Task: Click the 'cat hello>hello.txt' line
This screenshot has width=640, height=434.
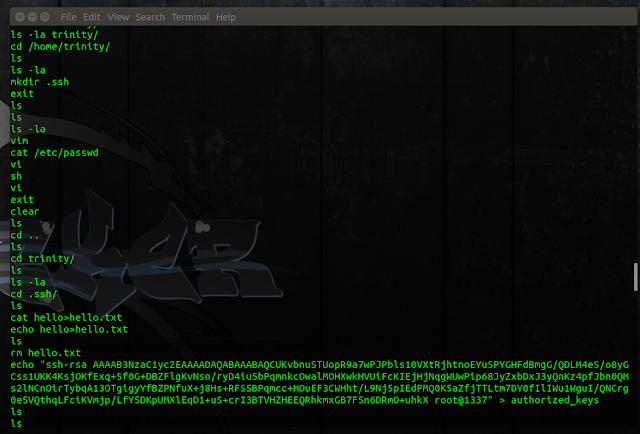Action: tap(66, 317)
